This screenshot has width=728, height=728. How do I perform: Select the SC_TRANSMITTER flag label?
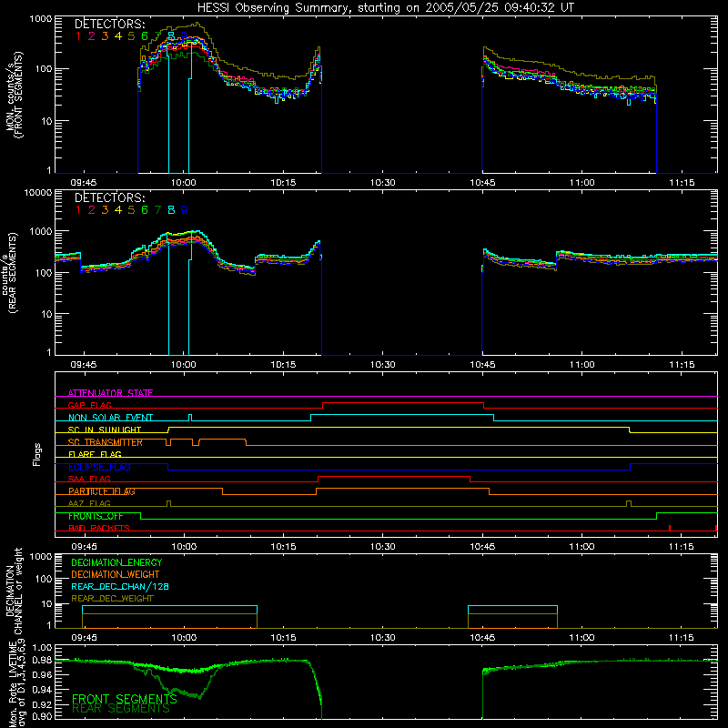106,442
